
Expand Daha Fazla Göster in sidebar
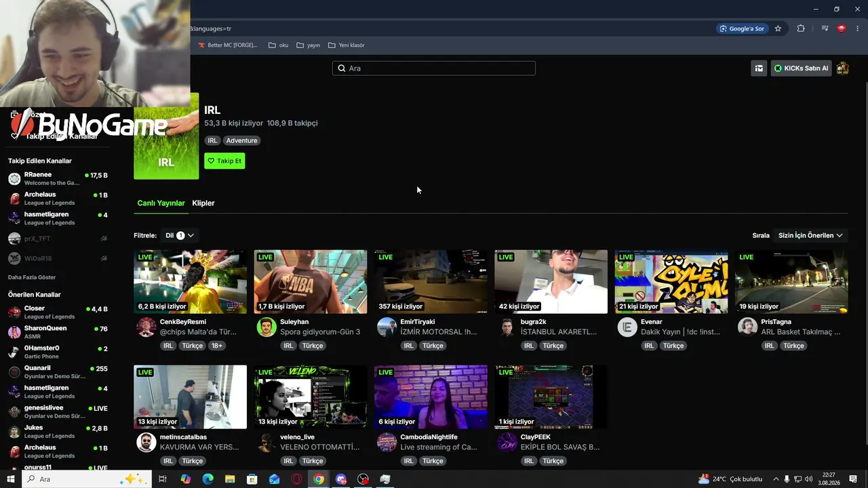click(32, 277)
